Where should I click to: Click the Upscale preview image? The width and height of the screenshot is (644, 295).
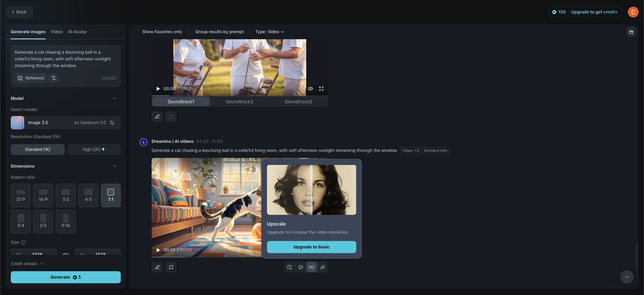[312, 190]
